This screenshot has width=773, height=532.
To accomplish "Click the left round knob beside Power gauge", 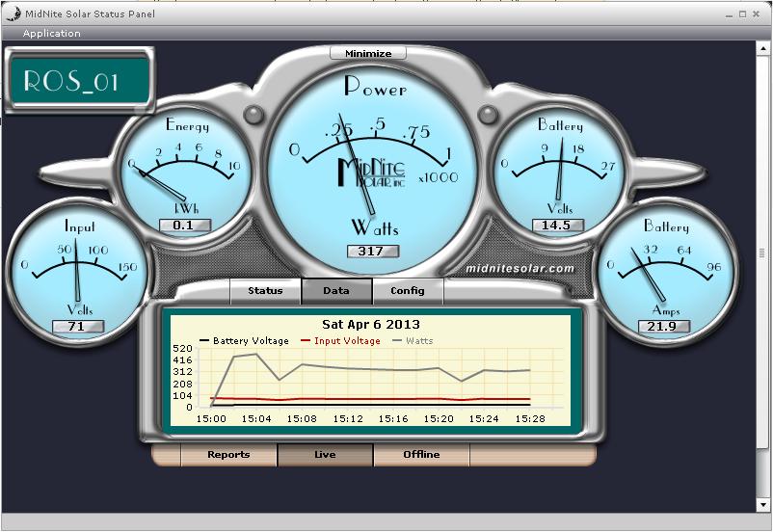I will (x=254, y=115).
